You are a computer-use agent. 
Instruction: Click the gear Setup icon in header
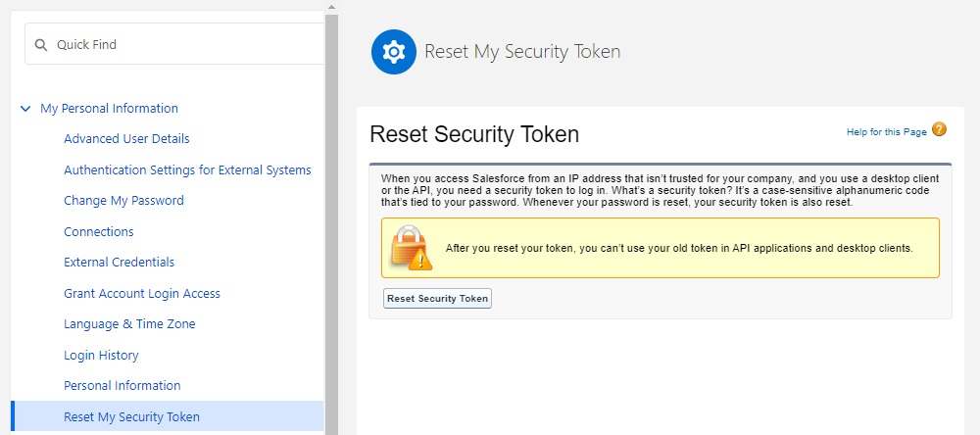click(394, 52)
